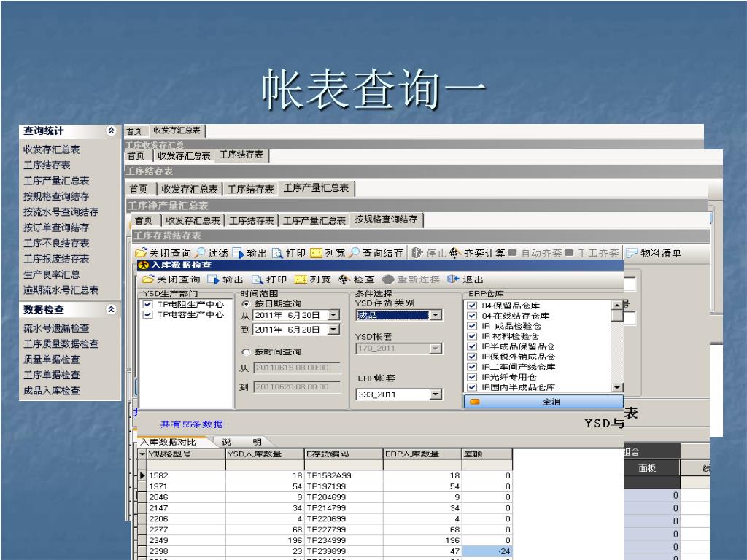Uncheck TP电容生产中心 department

pyautogui.click(x=147, y=315)
